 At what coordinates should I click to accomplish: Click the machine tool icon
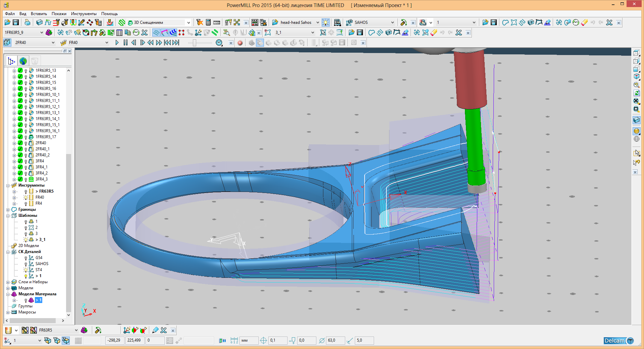tap(337, 22)
